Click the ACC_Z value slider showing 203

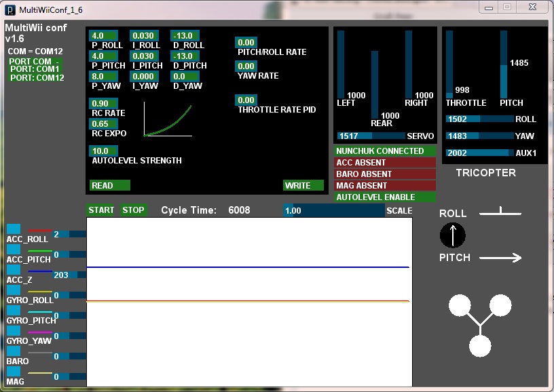pos(69,275)
